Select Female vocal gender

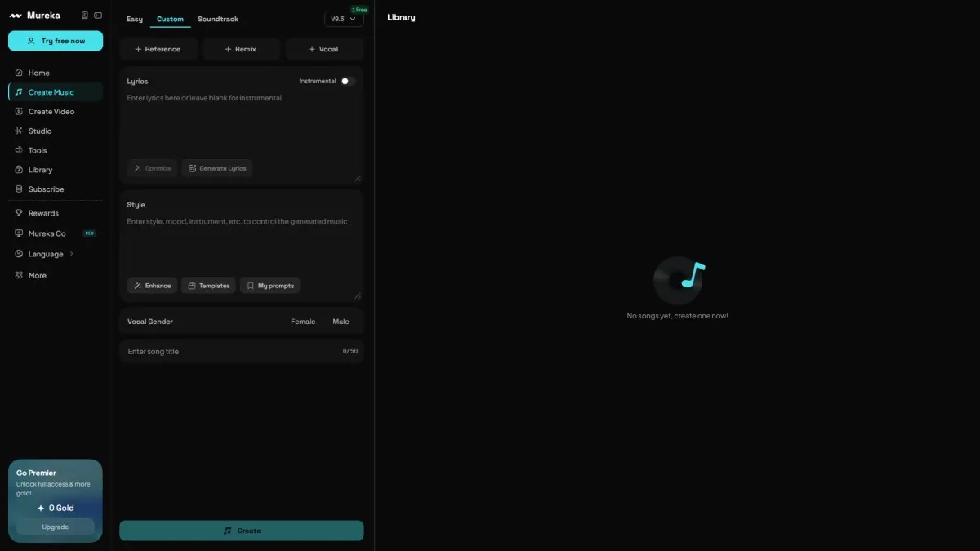coord(303,322)
